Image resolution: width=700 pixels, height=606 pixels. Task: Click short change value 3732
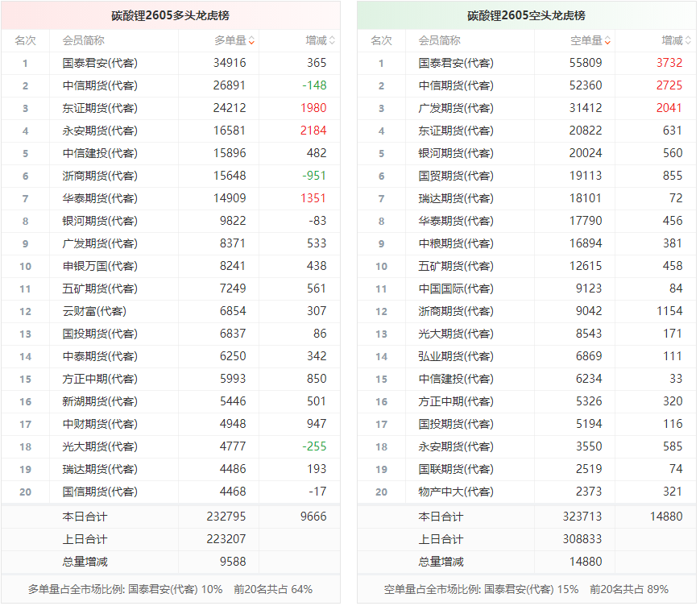point(669,63)
